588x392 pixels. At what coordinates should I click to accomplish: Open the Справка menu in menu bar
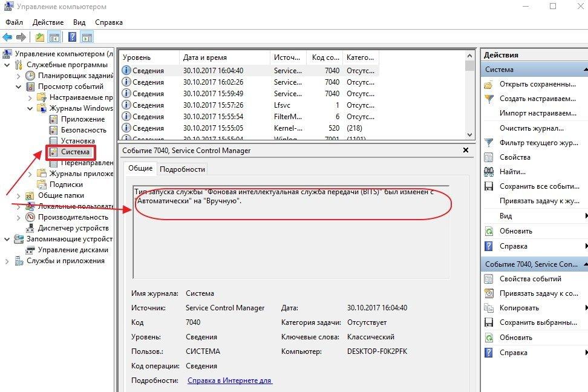coord(109,22)
